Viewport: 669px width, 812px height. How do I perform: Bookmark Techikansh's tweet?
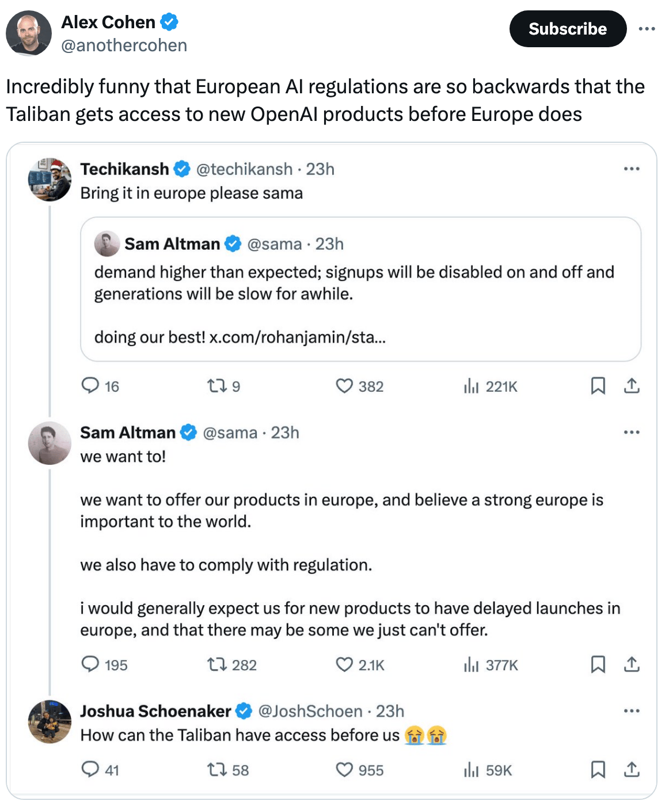[x=598, y=385]
